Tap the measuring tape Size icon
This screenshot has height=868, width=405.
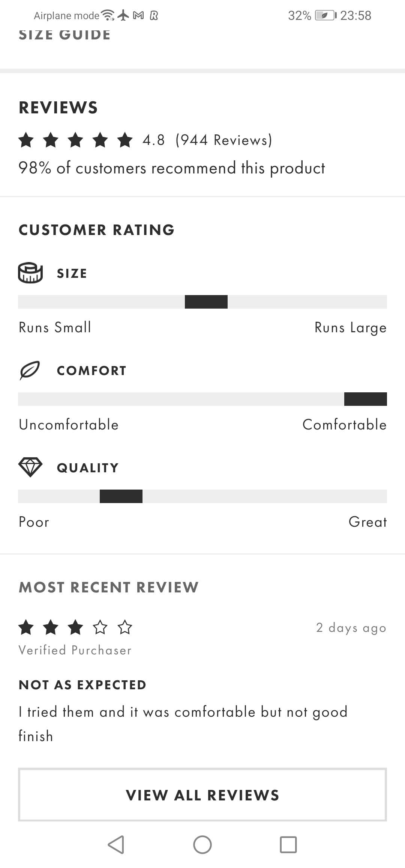(30, 273)
